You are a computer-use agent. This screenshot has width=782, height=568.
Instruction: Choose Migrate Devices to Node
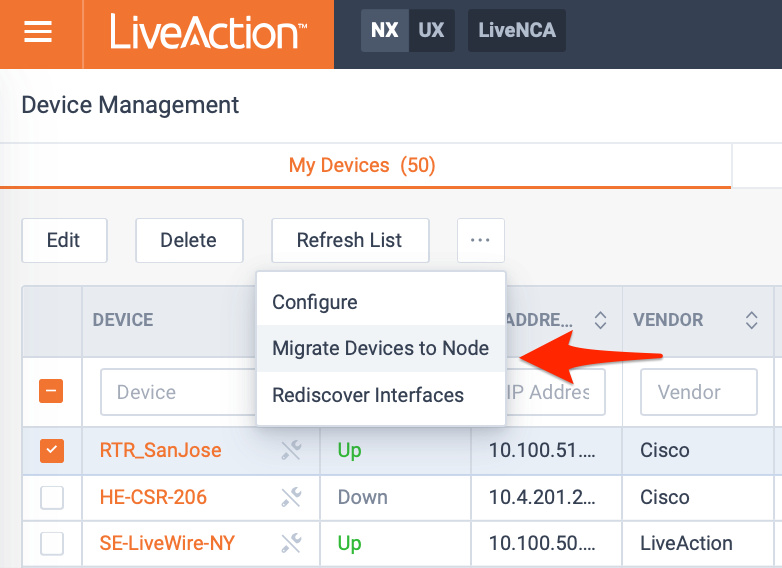coord(381,348)
